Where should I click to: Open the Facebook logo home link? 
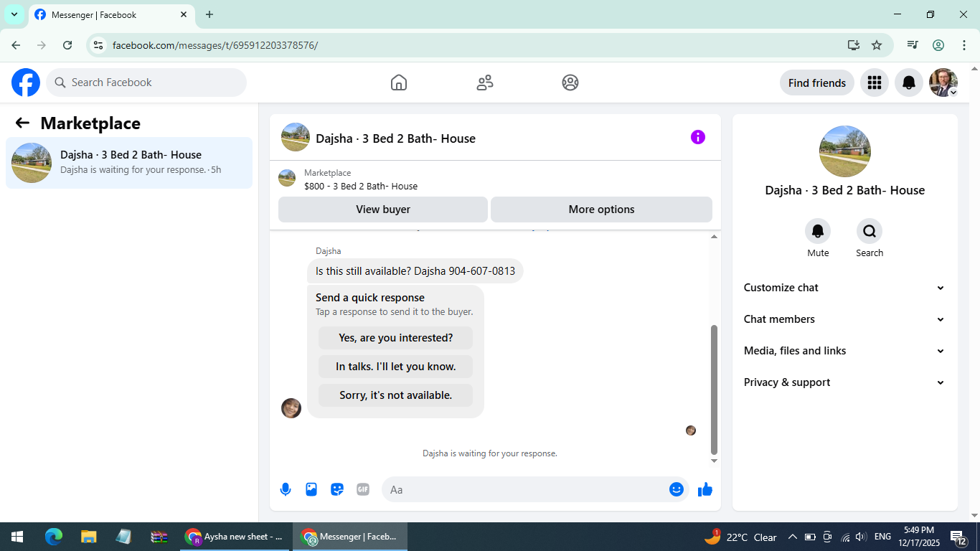[x=26, y=83]
